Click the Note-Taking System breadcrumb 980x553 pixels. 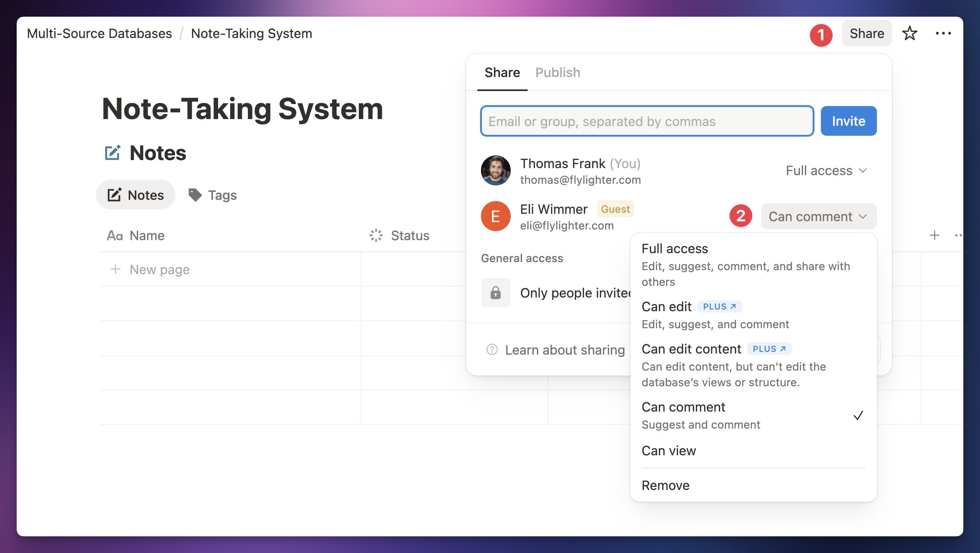tap(252, 33)
